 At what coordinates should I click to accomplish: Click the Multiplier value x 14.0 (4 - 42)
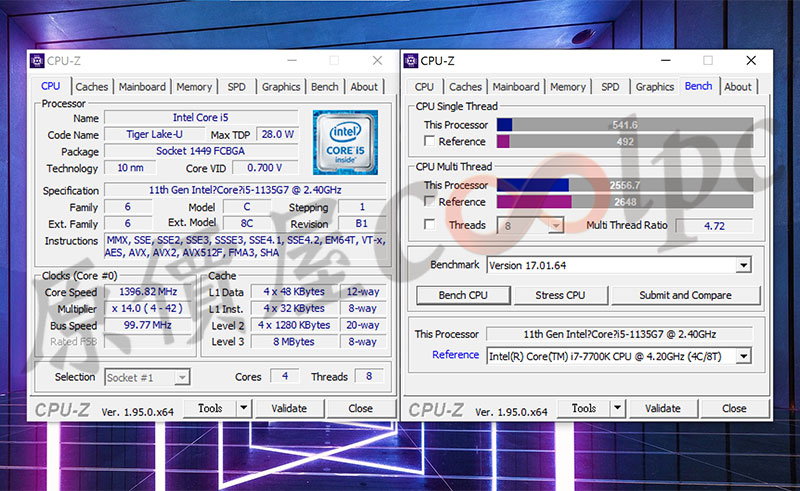(x=148, y=308)
